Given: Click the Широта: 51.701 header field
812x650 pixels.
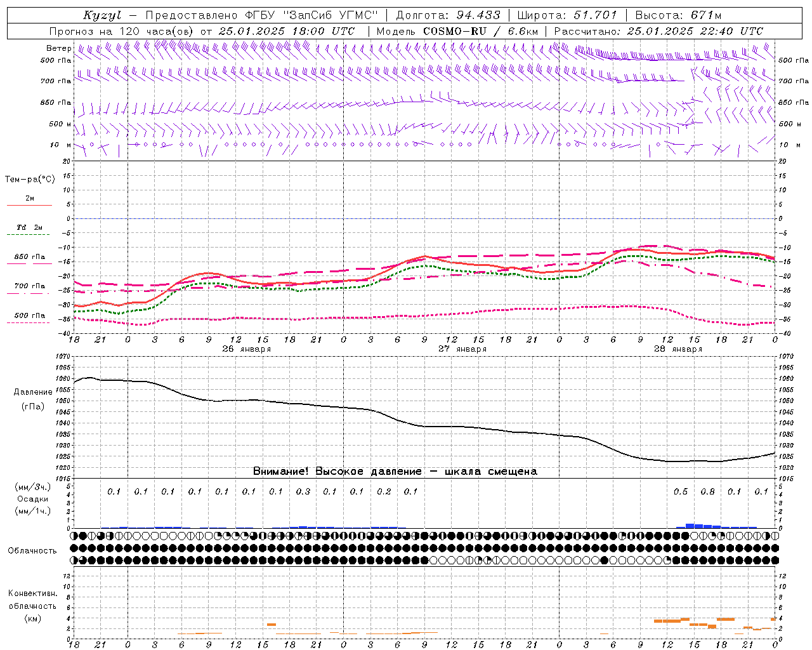Looking at the screenshot, I should (567, 16).
